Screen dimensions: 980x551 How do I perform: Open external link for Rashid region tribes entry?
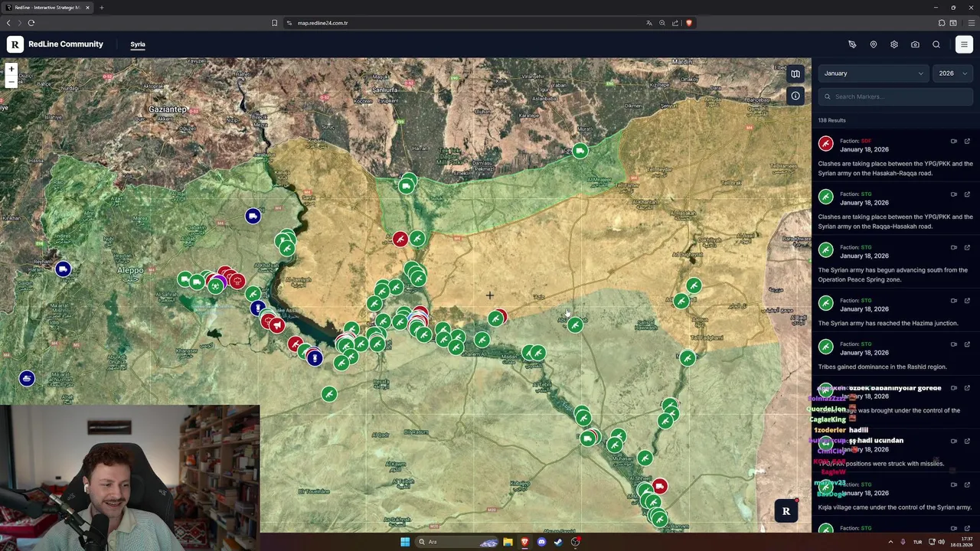(967, 344)
